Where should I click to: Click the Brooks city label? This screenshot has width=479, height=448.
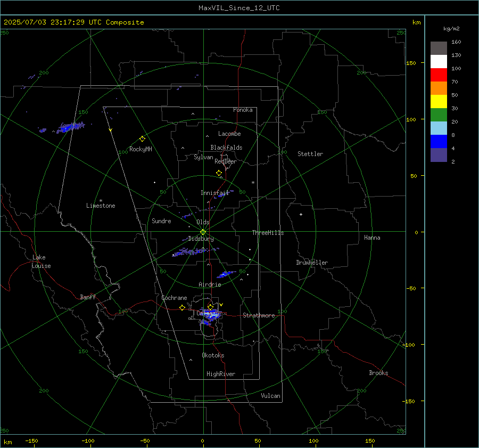pos(378,373)
